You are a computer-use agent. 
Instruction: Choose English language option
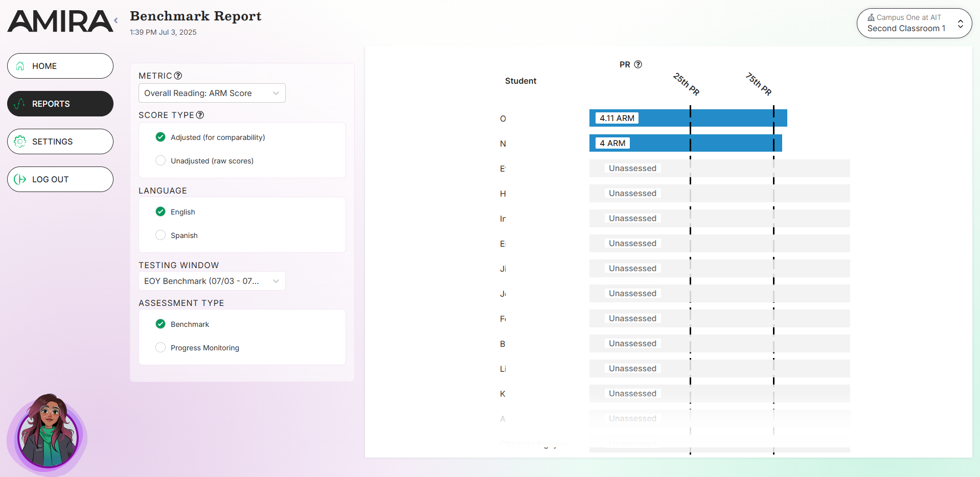(x=175, y=212)
